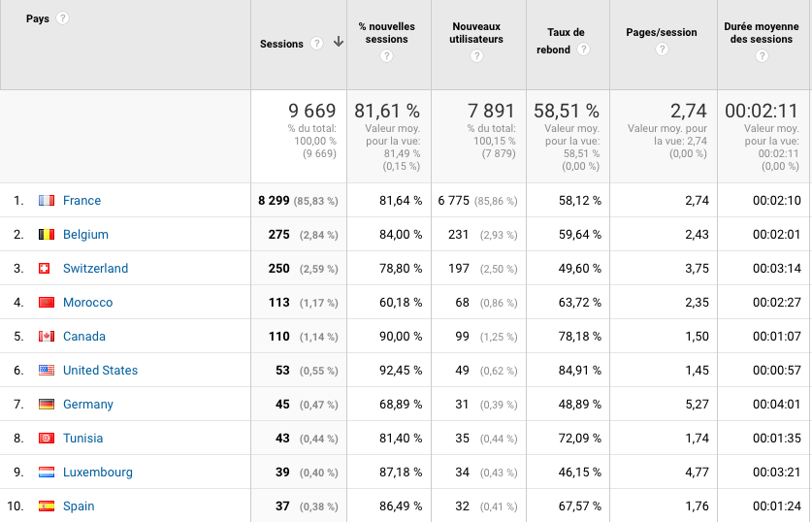Click the United States flag icon
The height and width of the screenshot is (522, 812).
47,371
